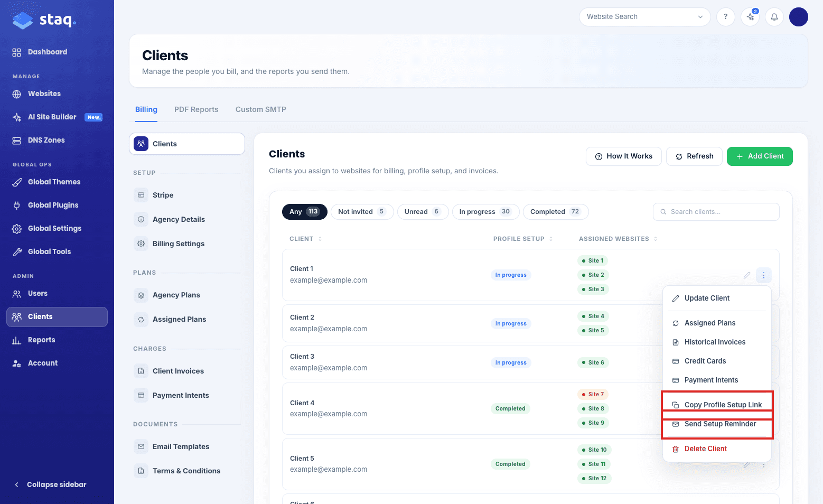Viewport: 823px width, 504px height.
Task: Open the user avatar circle
Action: pos(799,17)
